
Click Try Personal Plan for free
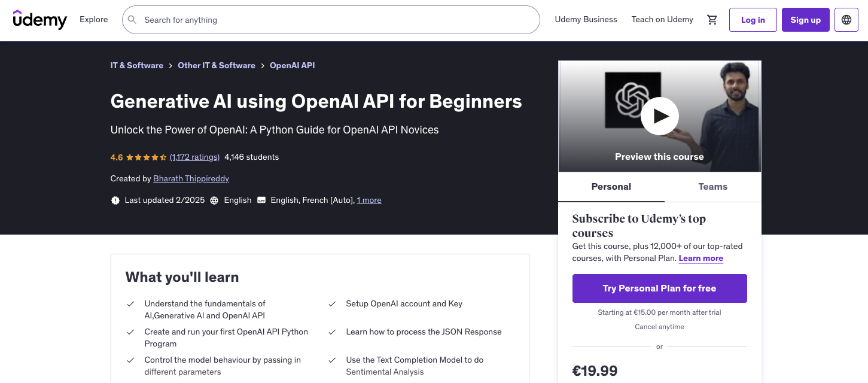pyautogui.click(x=659, y=288)
